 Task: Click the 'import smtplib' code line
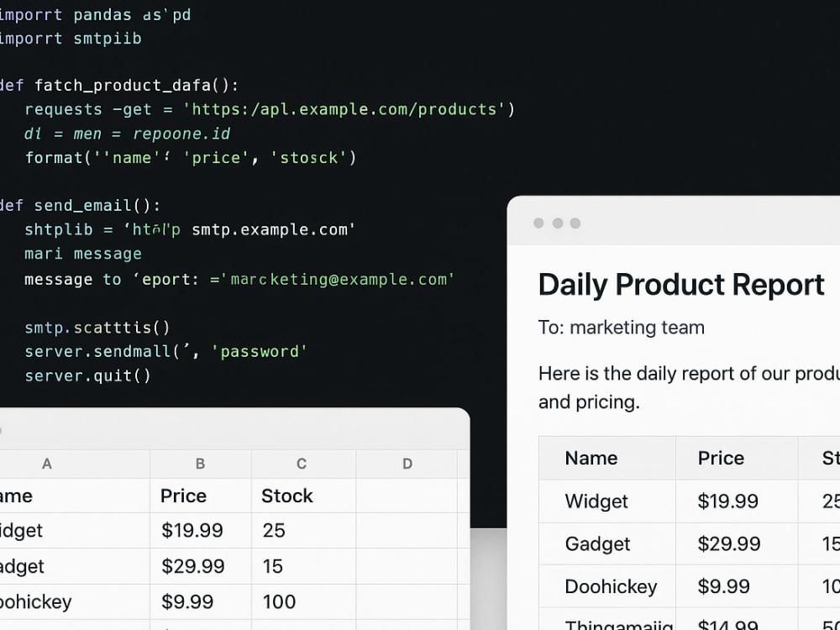[71, 39]
